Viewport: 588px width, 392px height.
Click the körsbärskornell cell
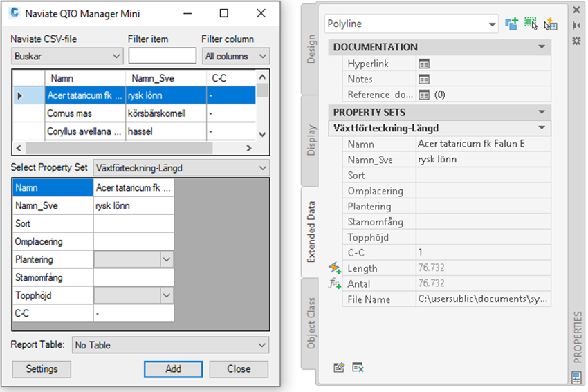166,113
